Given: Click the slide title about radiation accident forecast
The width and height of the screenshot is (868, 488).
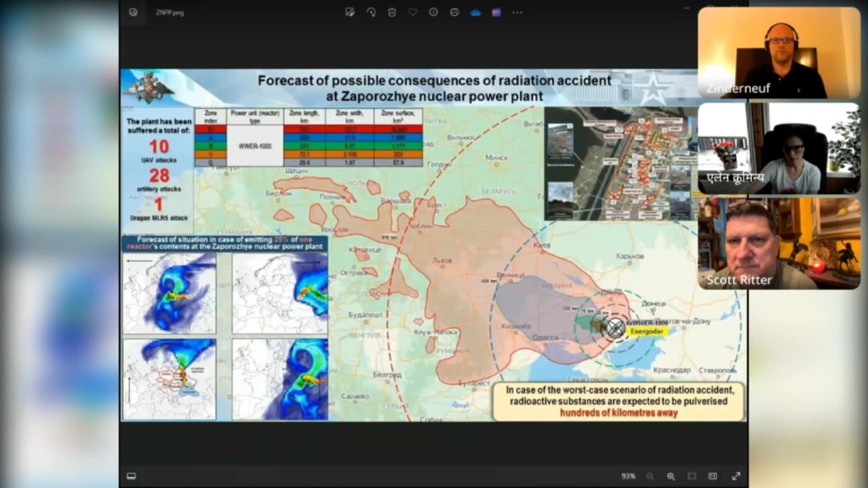Looking at the screenshot, I should point(434,88).
